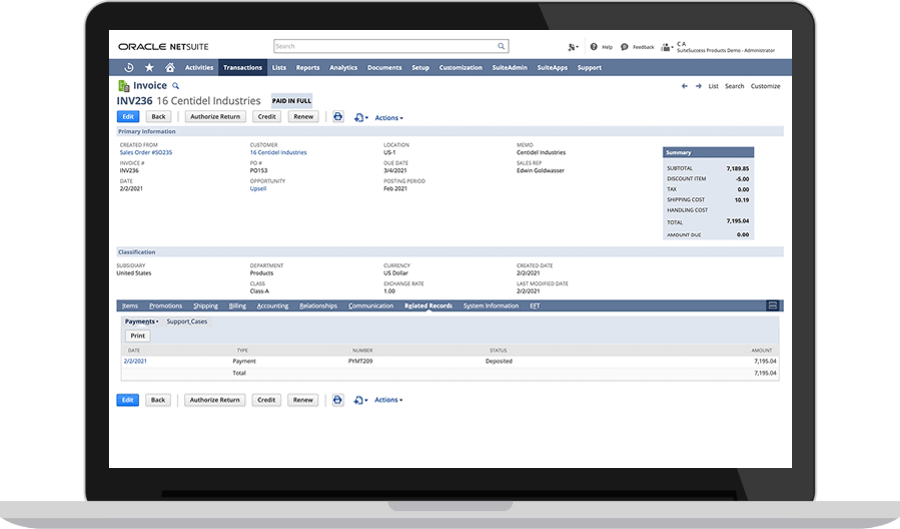This screenshot has height=529, width=900.
Task: Click the top Renew button
Action: [304, 116]
